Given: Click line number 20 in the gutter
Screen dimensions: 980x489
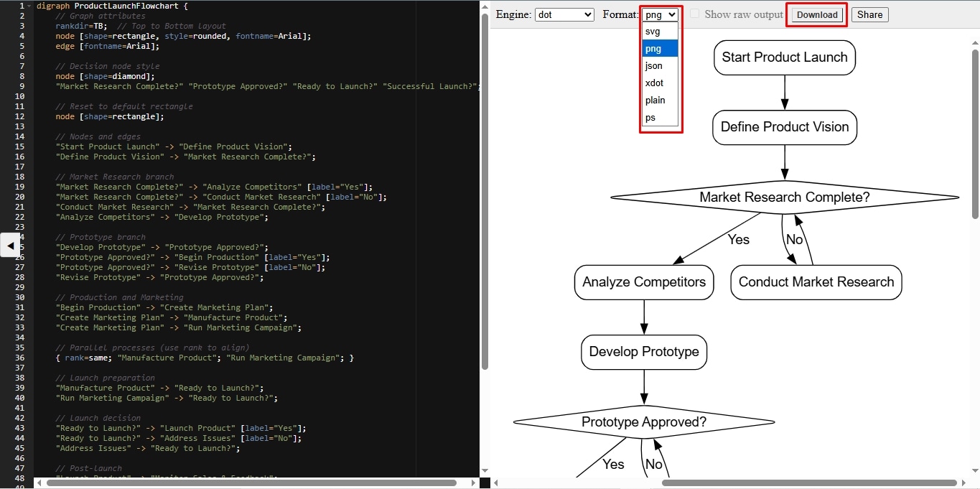Looking at the screenshot, I should 20,197.
